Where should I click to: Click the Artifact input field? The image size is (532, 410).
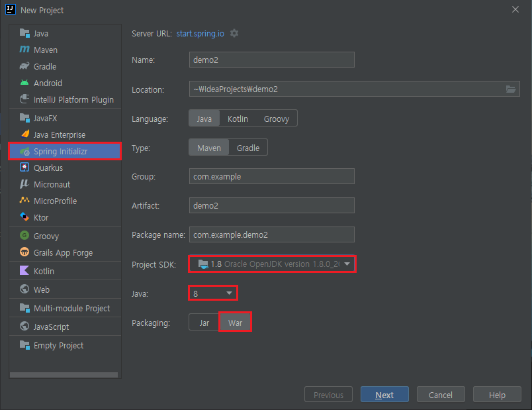click(272, 205)
